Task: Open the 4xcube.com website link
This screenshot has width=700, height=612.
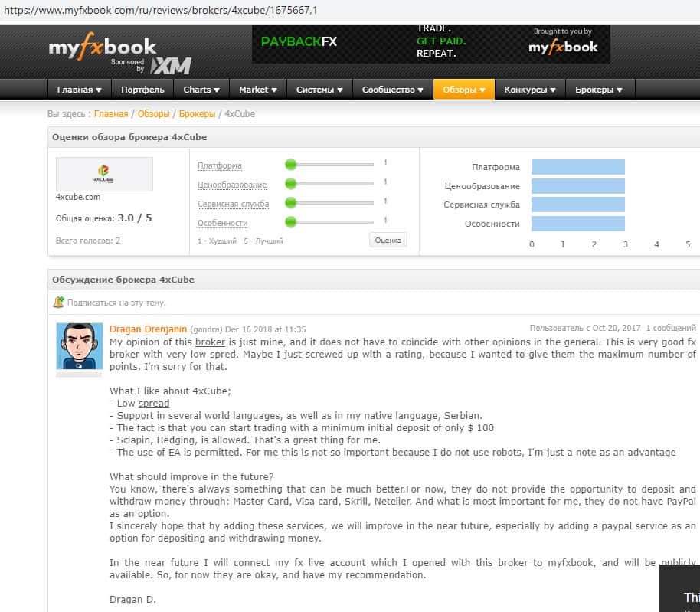Action: pyautogui.click(x=78, y=197)
